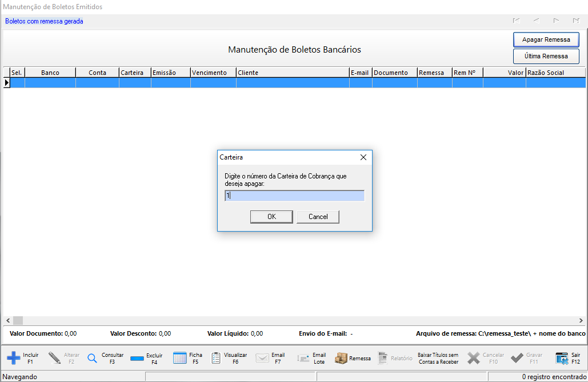Go to first record navigation arrow
The width and height of the screenshot is (588, 382).
click(x=517, y=21)
